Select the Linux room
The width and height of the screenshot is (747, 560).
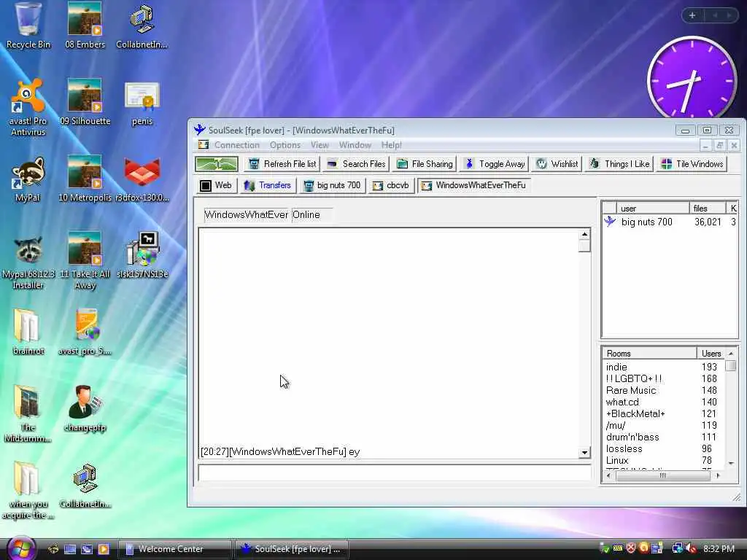tap(663, 461)
